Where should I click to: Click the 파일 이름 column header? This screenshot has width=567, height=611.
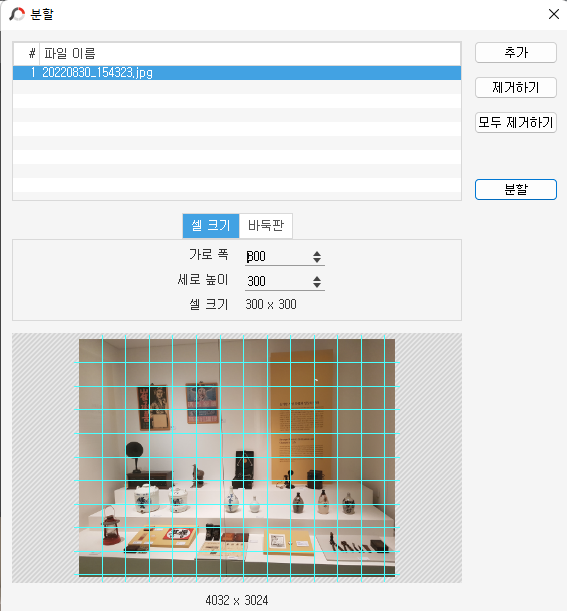coord(250,53)
